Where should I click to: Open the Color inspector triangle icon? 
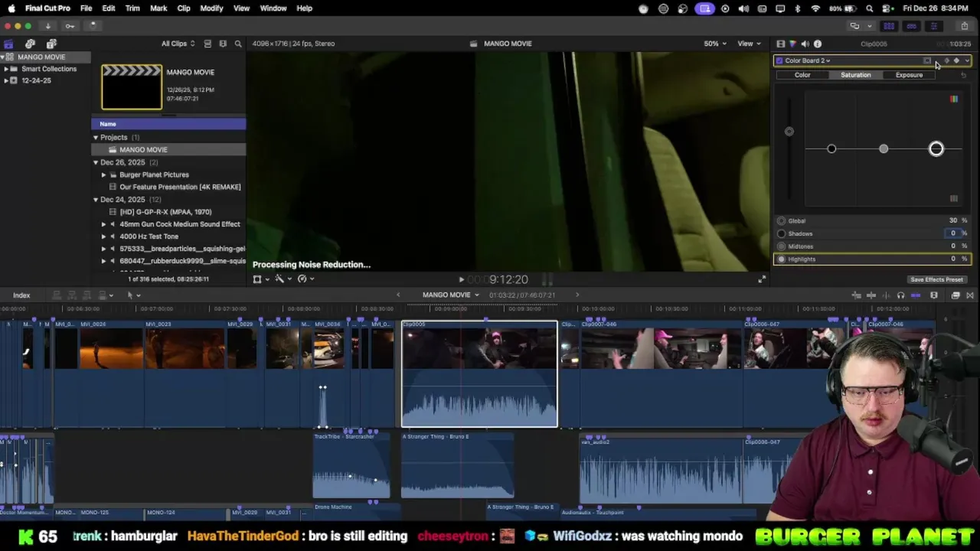click(792, 44)
